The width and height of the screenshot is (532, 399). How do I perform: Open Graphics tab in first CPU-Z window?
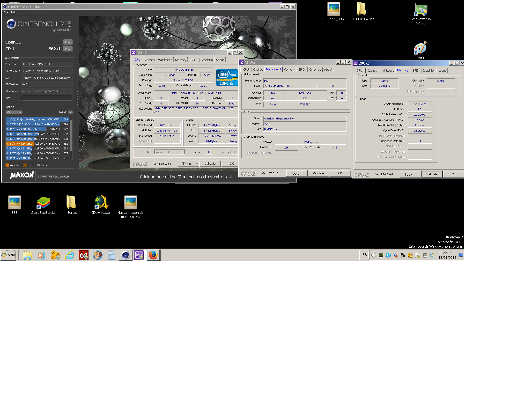click(207, 60)
